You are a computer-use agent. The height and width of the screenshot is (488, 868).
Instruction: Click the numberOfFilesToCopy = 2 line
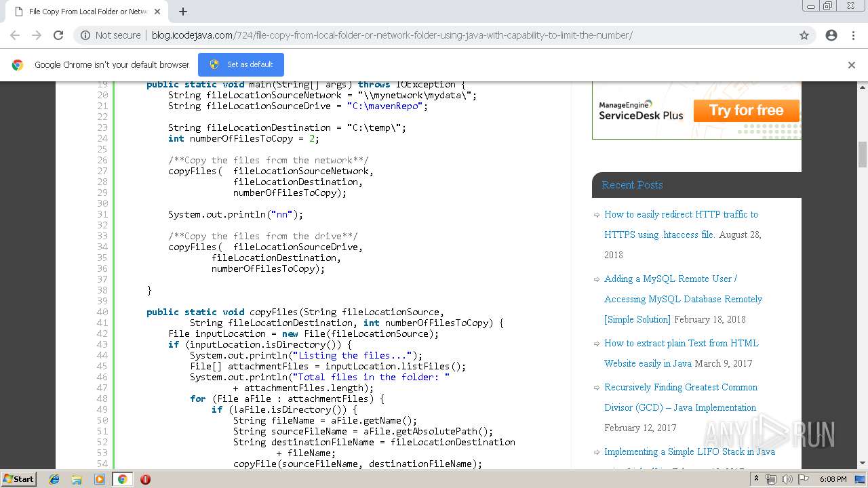tap(243, 138)
